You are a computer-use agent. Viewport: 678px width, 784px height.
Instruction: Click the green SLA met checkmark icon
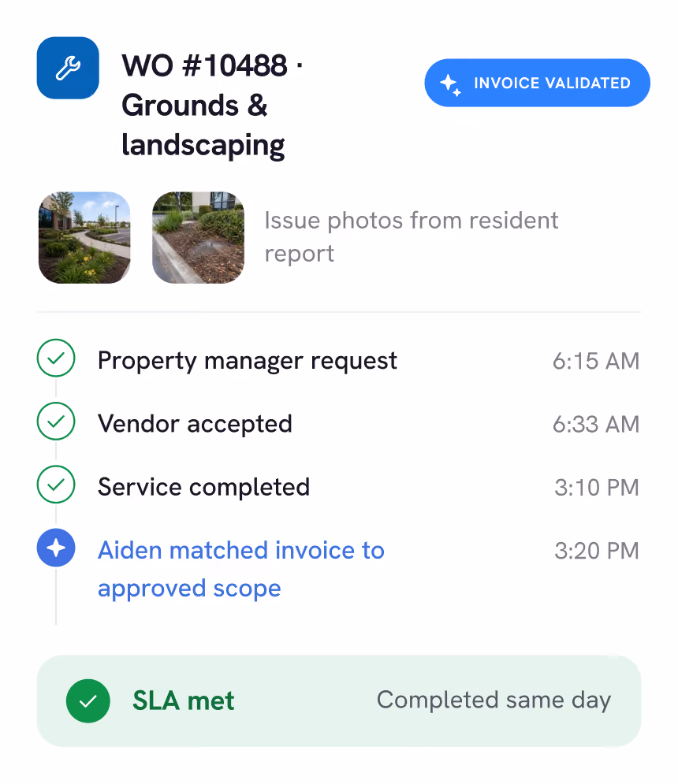88,701
